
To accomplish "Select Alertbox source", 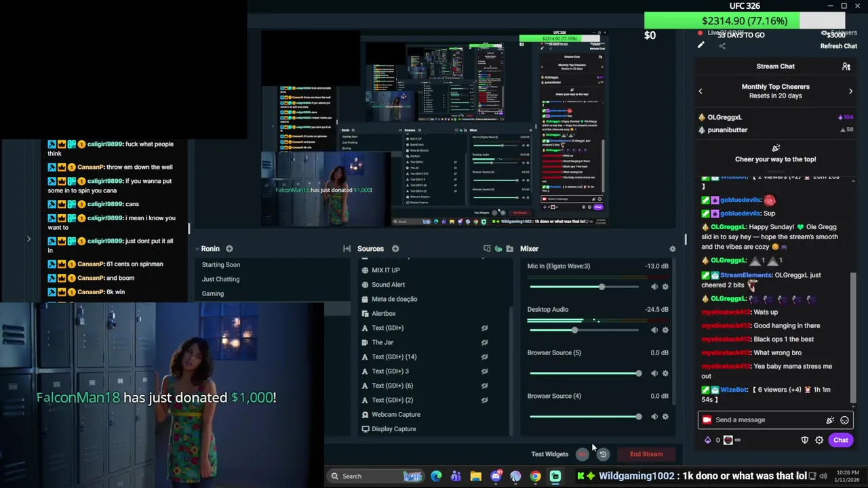I will click(383, 313).
